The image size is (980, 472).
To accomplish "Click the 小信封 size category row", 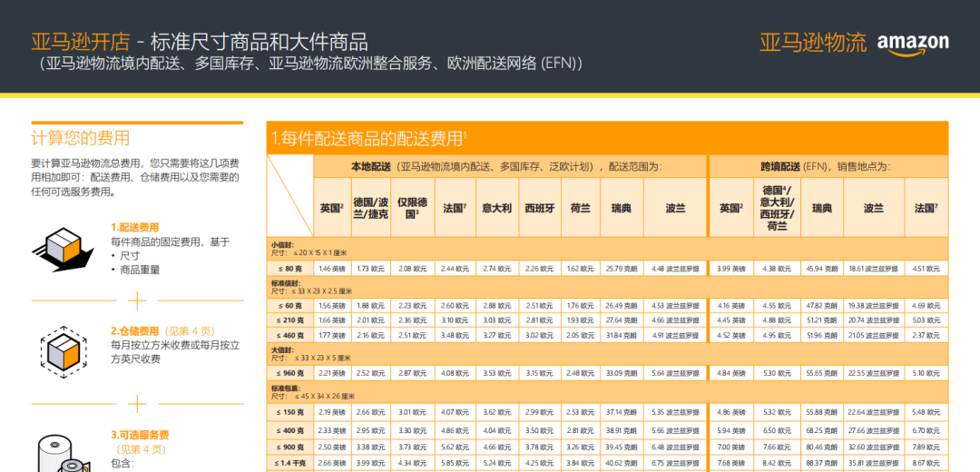I will (607, 249).
